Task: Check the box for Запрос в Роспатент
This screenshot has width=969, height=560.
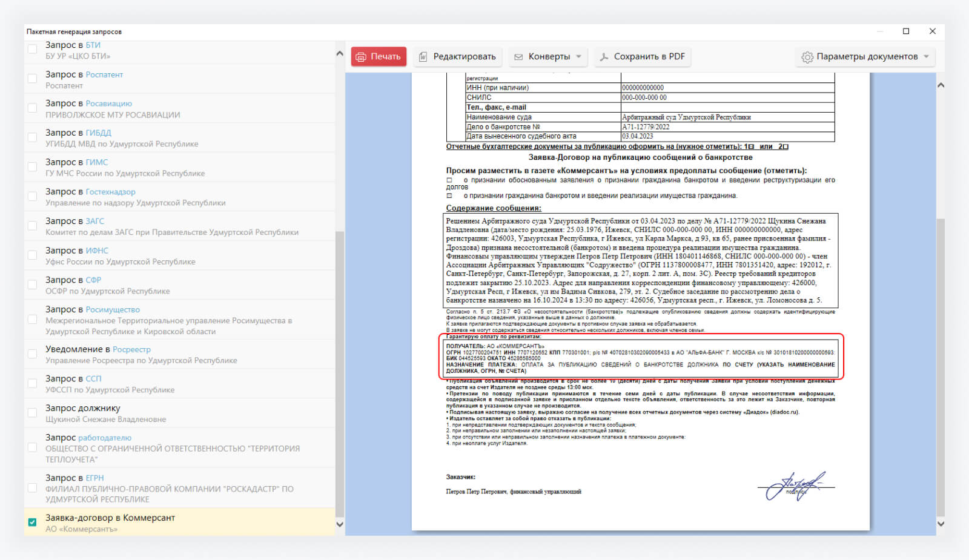Action: point(33,79)
